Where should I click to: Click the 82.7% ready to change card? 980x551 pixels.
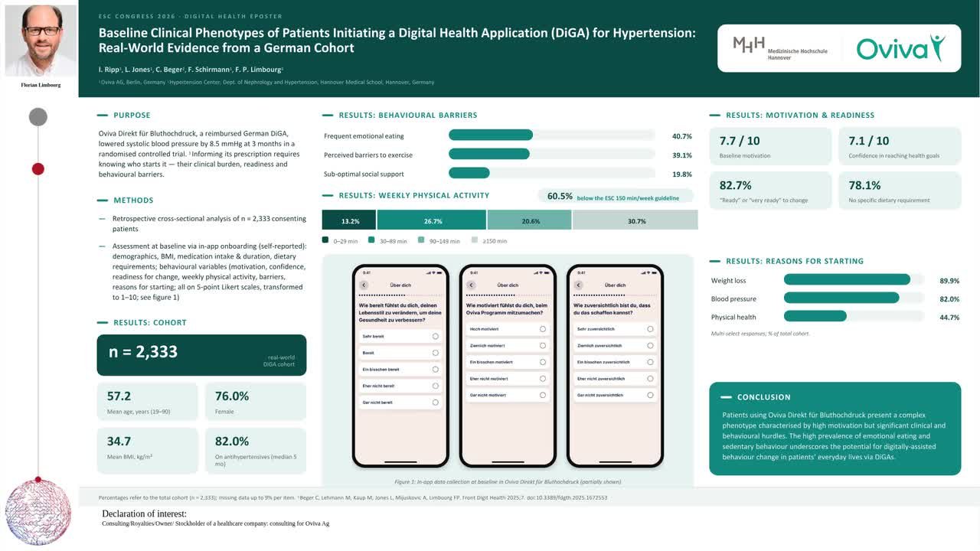[x=770, y=191]
